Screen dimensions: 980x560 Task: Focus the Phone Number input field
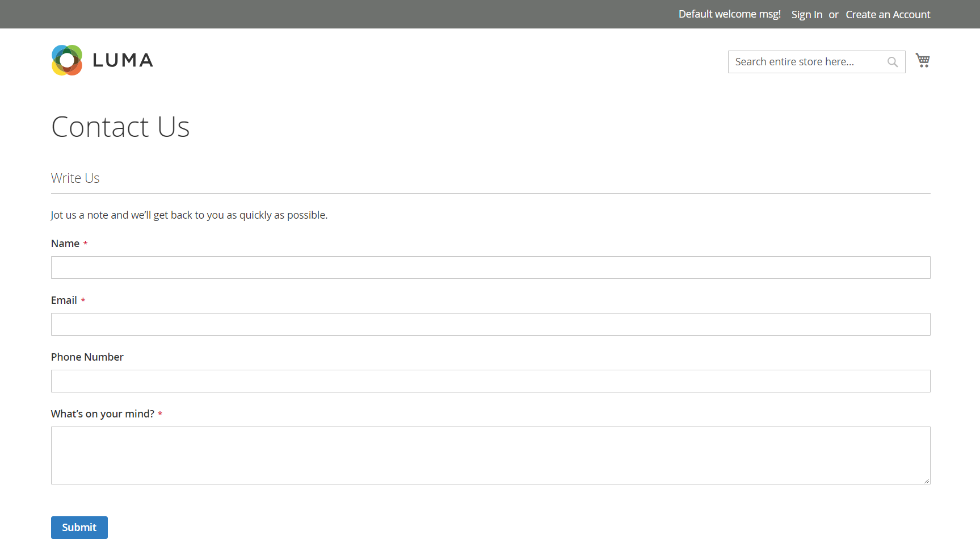point(491,381)
